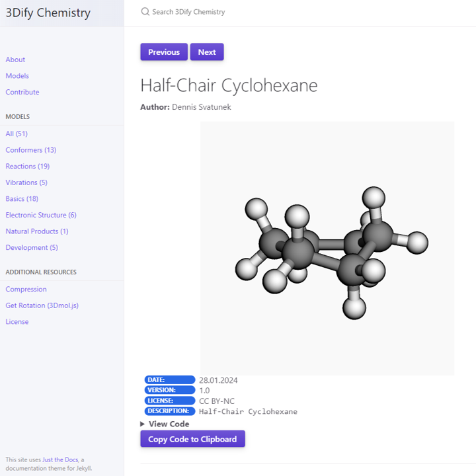Open Development (5) category
Image resolution: width=476 pixels, height=476 pixels.
[x=32, y=247]
